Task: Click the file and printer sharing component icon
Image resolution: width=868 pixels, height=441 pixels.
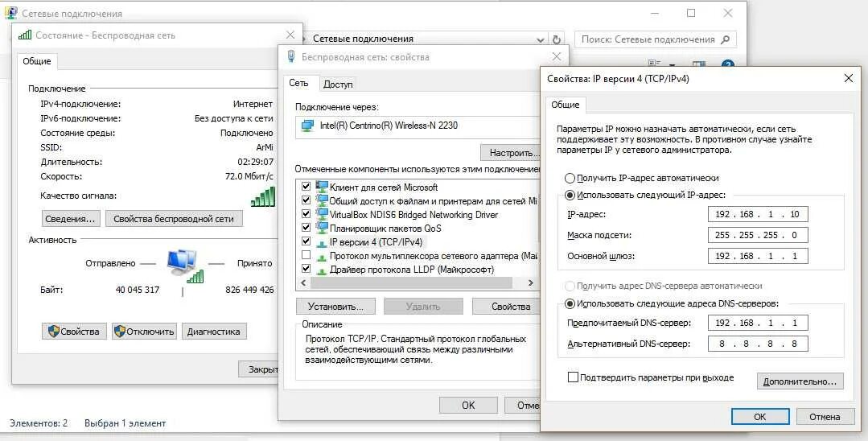Action: point(322,200)
